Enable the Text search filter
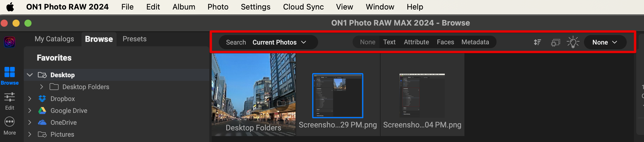 pyautogui.click(x=389, y=42)
